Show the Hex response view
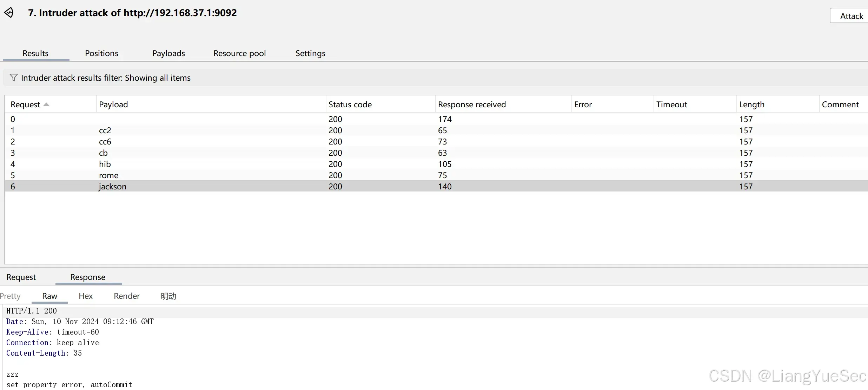This screenshot has height=390, width=868. pos(86,296)
